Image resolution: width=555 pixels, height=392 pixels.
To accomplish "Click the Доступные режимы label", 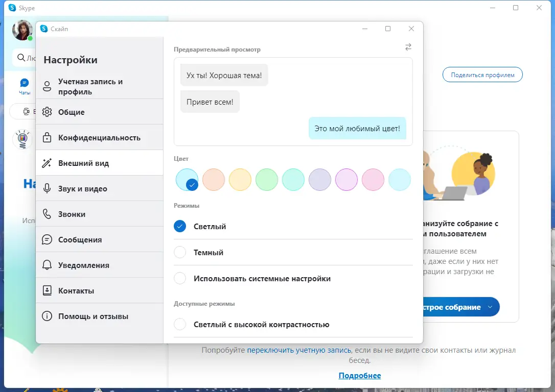I will coord(204,304).
